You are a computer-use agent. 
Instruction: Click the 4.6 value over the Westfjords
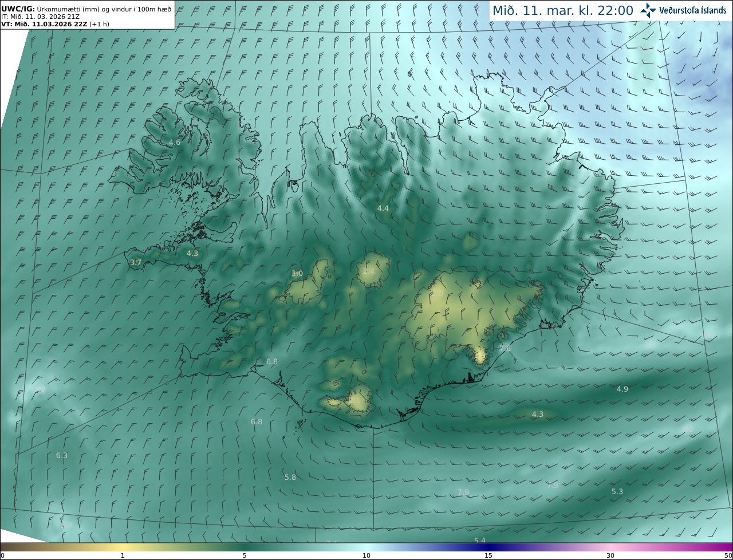click(175, 142)
